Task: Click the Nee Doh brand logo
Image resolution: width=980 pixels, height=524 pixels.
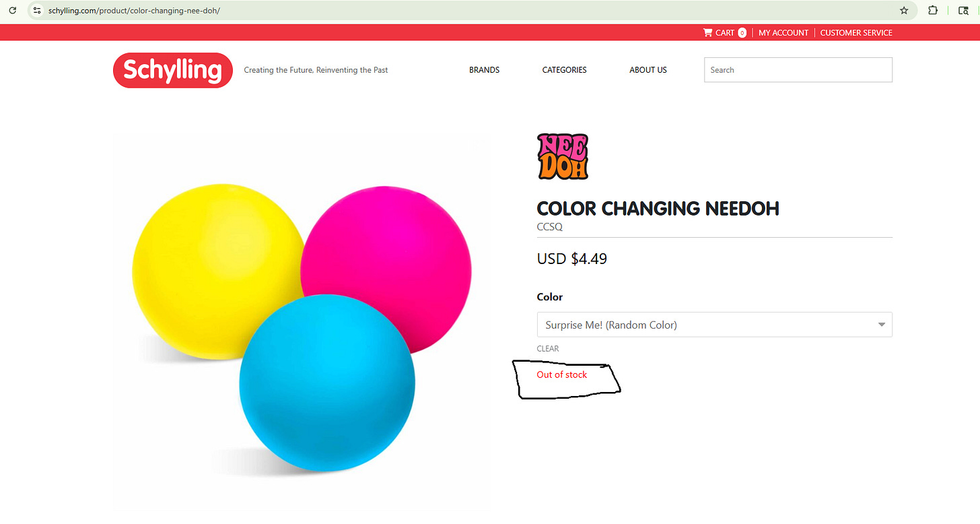Action: (x=563, y=156)
